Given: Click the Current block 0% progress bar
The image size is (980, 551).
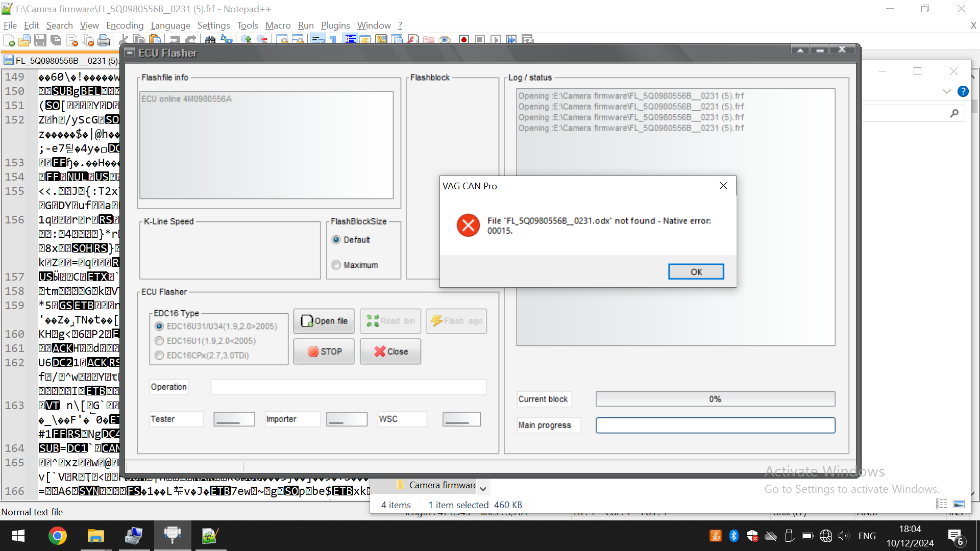Looking at the screenshot, I should click(x=715, y=399).
